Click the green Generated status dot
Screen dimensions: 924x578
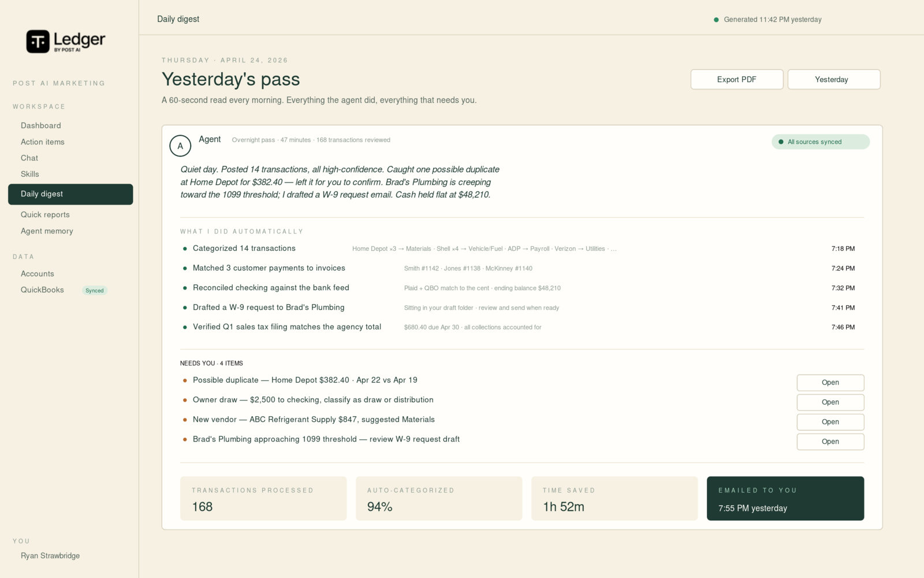(716, 20)
